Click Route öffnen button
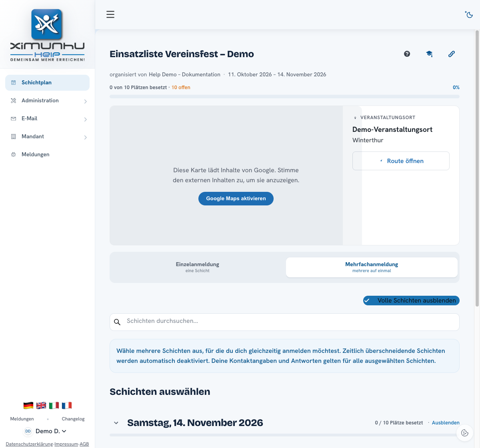Image resolution: width=480 pixels, height=448 pixels. pos(401,161)
